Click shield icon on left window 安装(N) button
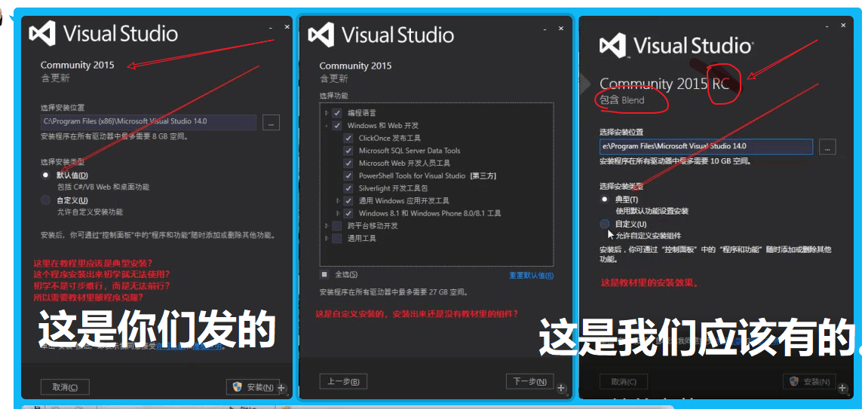The height and width of the screenshot is (409, 868). click(x=238, y=387)
